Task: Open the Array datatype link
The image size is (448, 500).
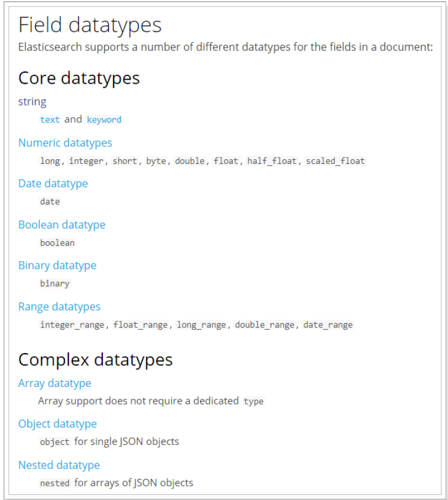Action: [54, 383]
